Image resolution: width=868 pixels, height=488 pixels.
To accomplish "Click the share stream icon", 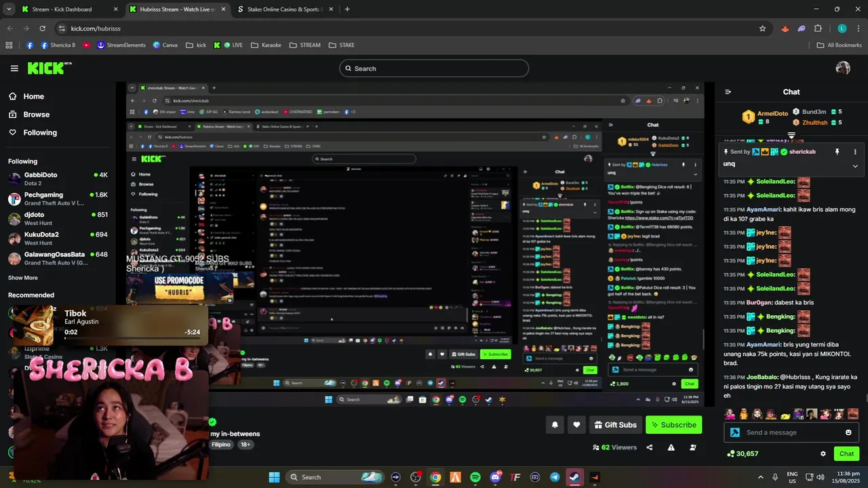I will 650,447.
